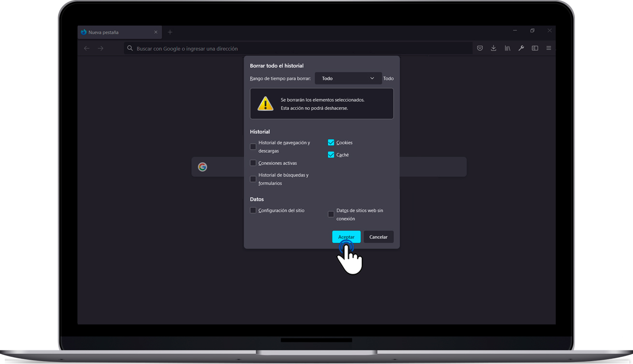The height and width of the screenshot is (364, 633).
Task: Toggle the sidebar view icon
Action: [535, 48]
